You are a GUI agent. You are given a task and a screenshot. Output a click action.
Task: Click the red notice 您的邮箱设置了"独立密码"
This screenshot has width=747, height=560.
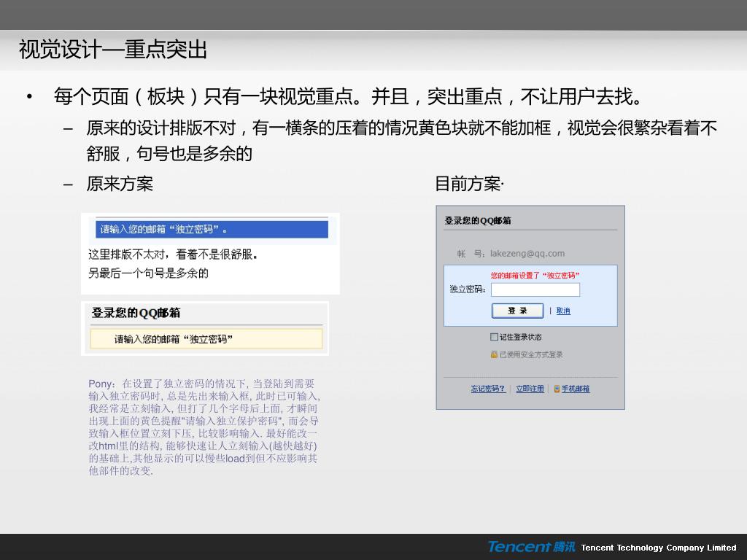click(x=535, y=275)
